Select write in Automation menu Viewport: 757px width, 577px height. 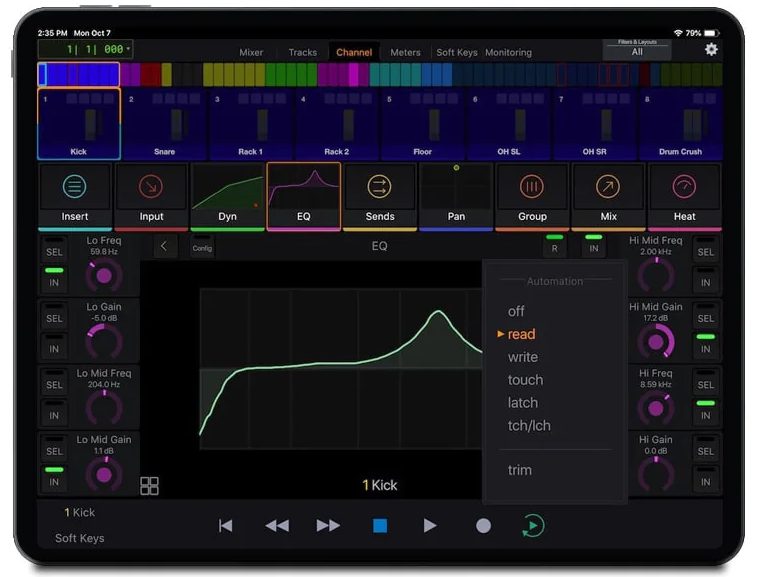tap(523, 357)
